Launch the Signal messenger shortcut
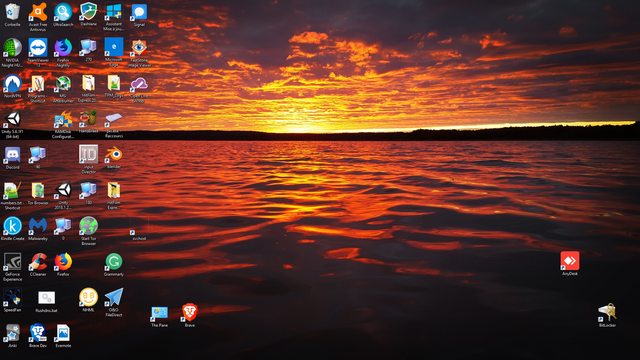This screenshot has height=360, width=640. coord(139,12)
